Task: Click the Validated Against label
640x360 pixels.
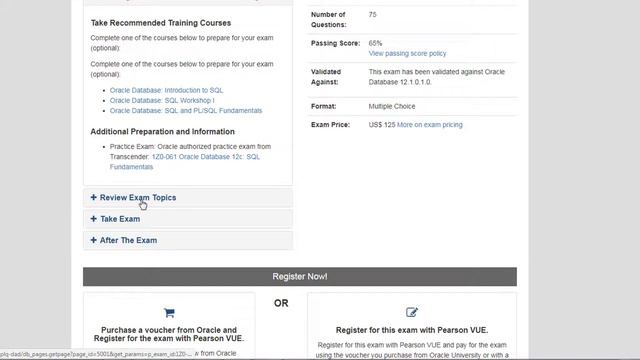Action: tap(326, 77)
